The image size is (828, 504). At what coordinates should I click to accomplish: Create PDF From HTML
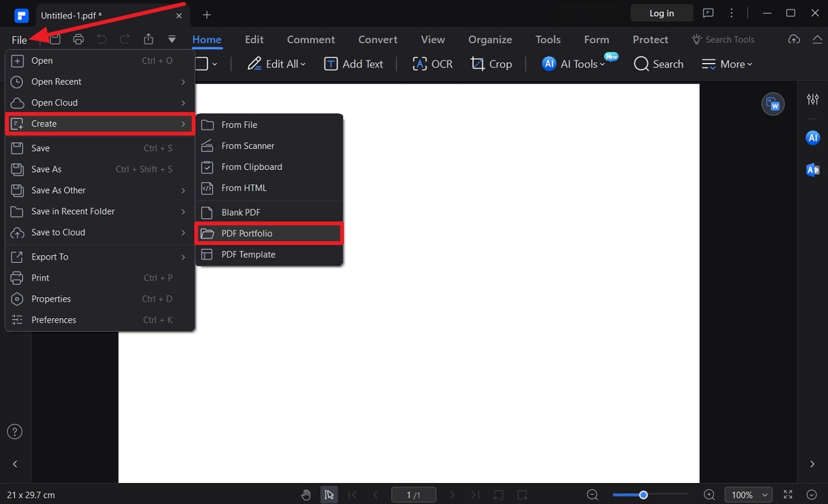coord(269,188)
